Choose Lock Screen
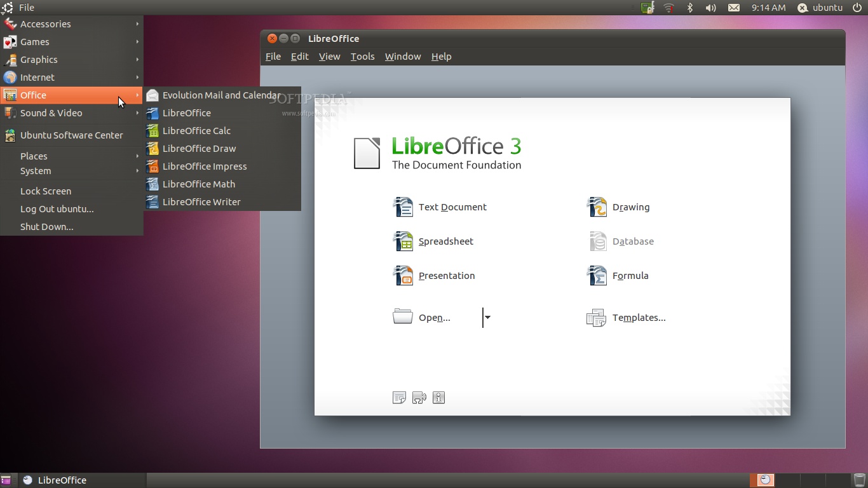Image resolution: width=868 pixels, height=488 pixels. (72, 191)
